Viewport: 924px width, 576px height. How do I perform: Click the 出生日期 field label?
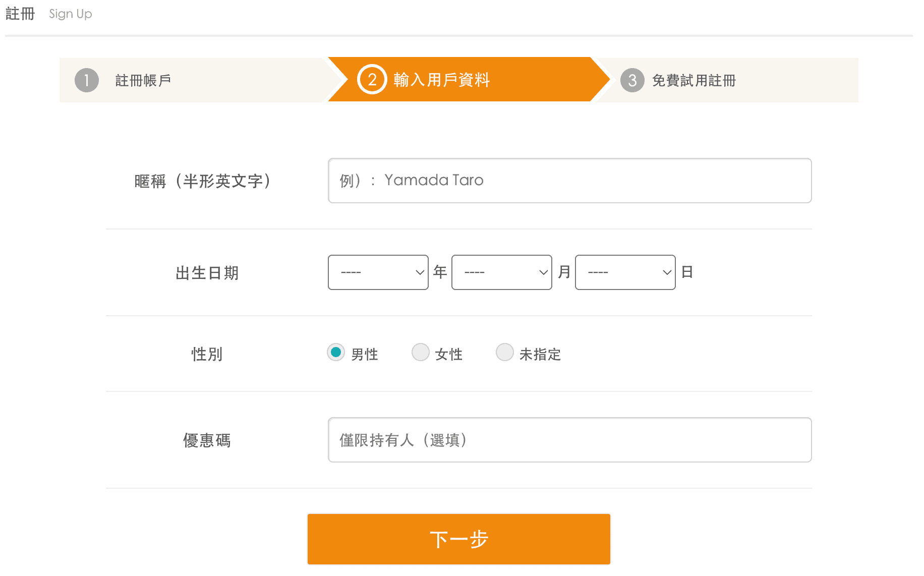click(x=206, y=272)
